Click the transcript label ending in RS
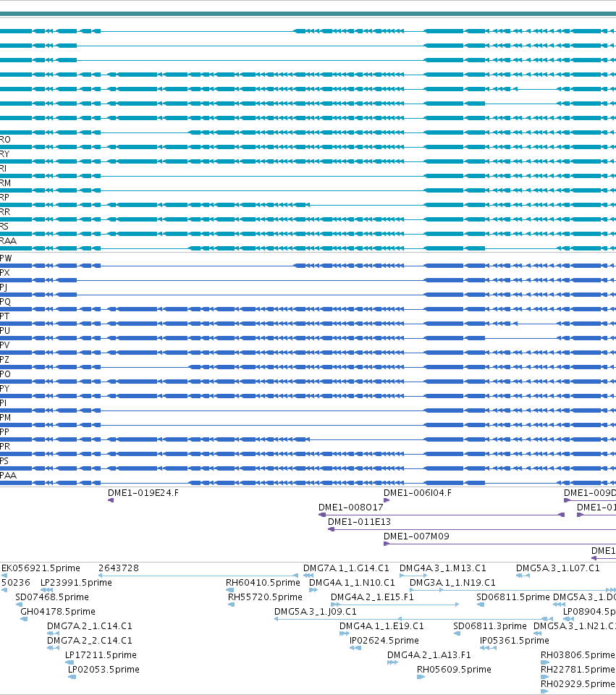 tap(4, 227)
